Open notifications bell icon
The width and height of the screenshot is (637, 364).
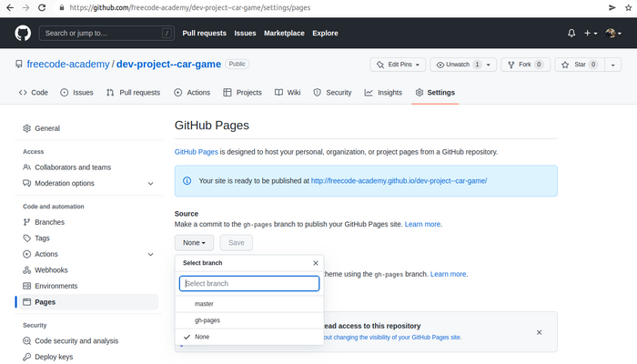pos(571,33)
